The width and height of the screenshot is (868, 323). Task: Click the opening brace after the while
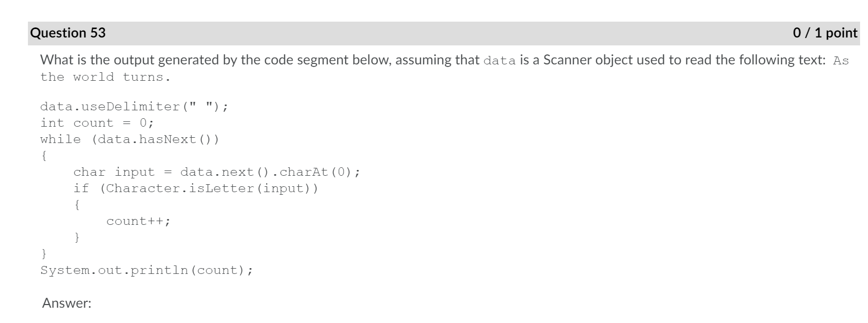(44, 156)
